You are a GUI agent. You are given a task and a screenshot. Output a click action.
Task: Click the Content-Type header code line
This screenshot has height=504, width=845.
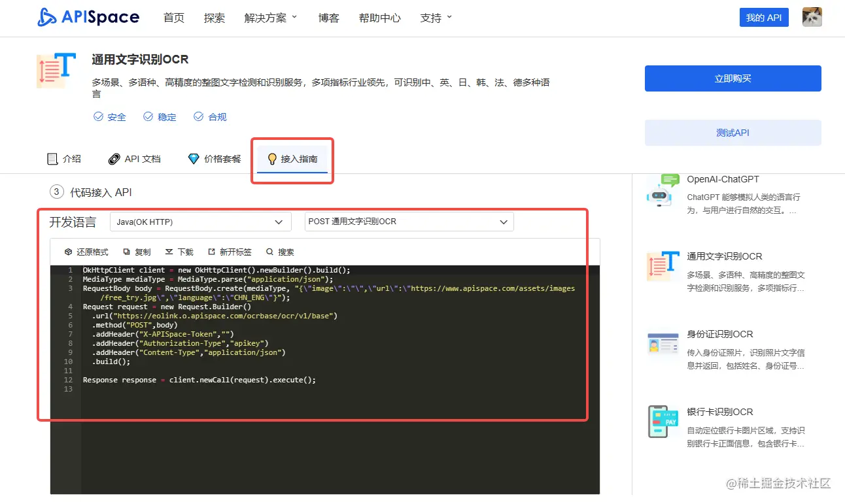click(189, 352)
